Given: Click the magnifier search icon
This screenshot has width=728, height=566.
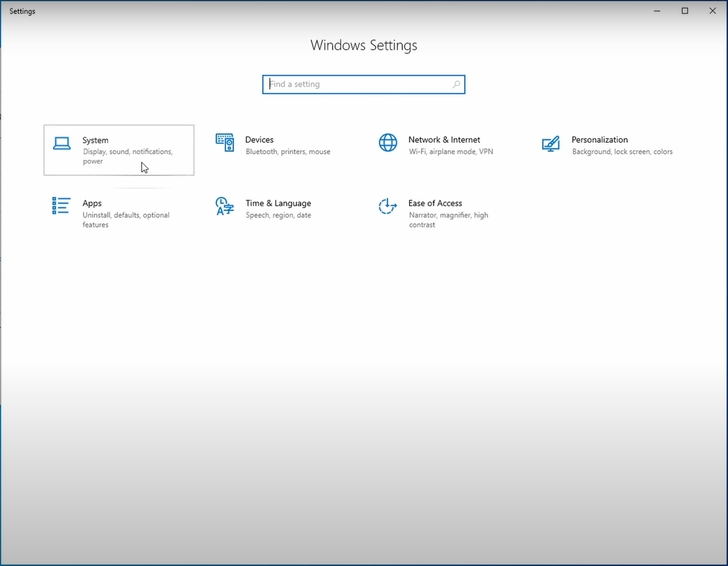Looking at the screenshot, I should coord(457,85).
